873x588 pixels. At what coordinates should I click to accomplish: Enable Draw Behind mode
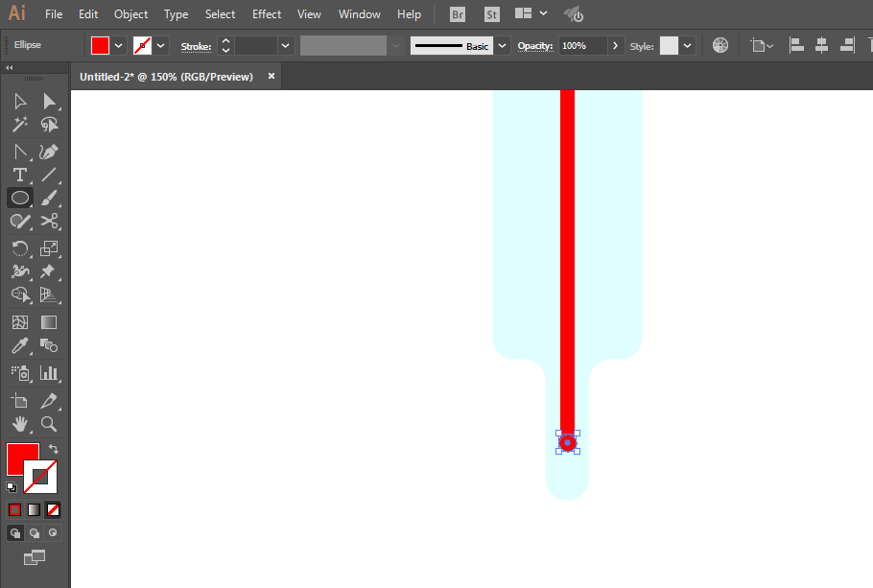pos(34,533)
